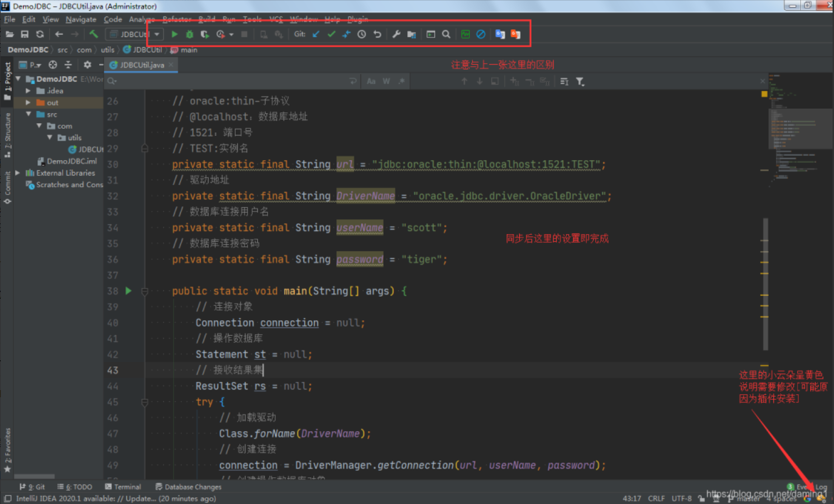The width and height of the screenshot is (834, 504).
Task: Click the Git update project arrow
Action: (x=316, y=34)
